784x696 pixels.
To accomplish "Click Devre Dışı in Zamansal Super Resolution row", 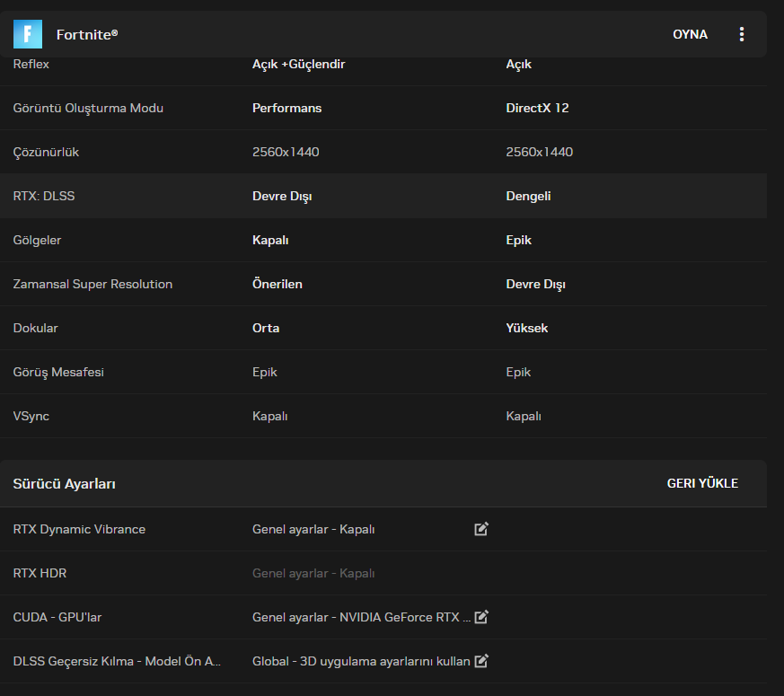I will (535, 284).
